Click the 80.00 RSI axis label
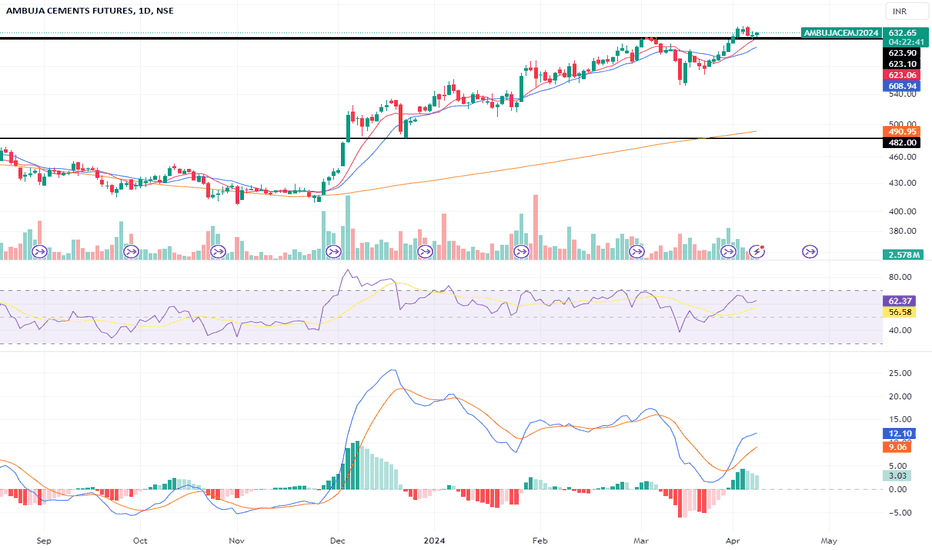The height and width of the screenshot is (550, 932). [x=900, y=276]
